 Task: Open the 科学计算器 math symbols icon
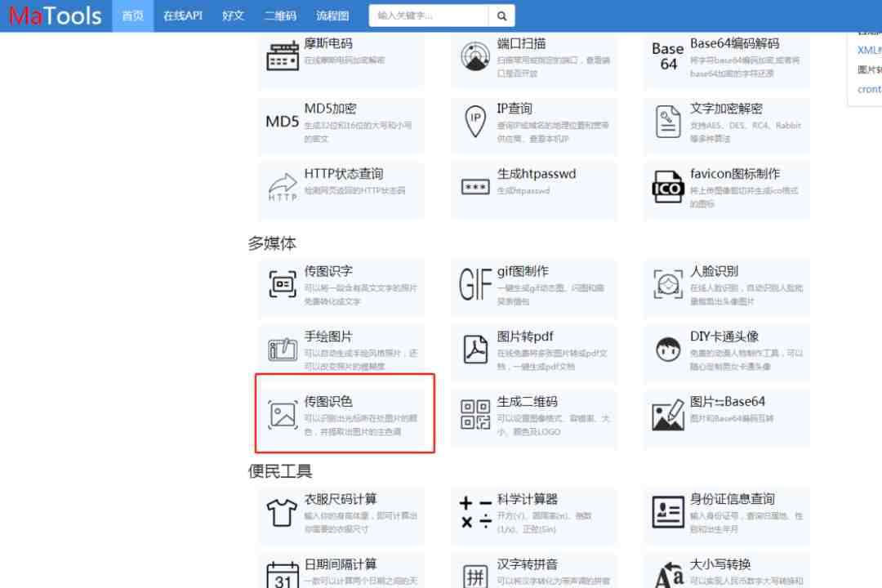click(x=475, y=512)
